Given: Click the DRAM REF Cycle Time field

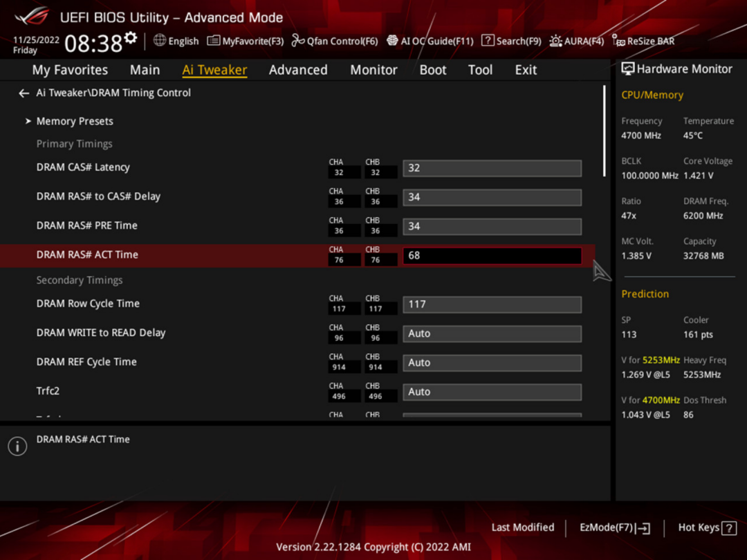Looking at the screenshot, I should point(492,363).
